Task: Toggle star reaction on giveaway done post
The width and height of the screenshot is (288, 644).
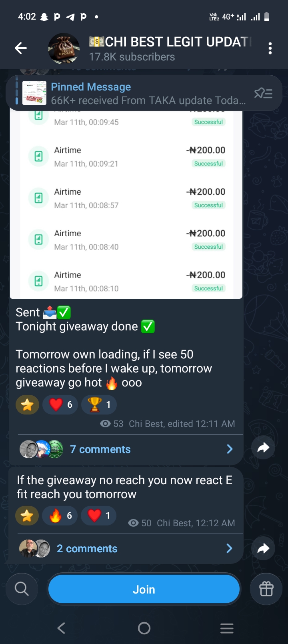Action: pos(27,405)
